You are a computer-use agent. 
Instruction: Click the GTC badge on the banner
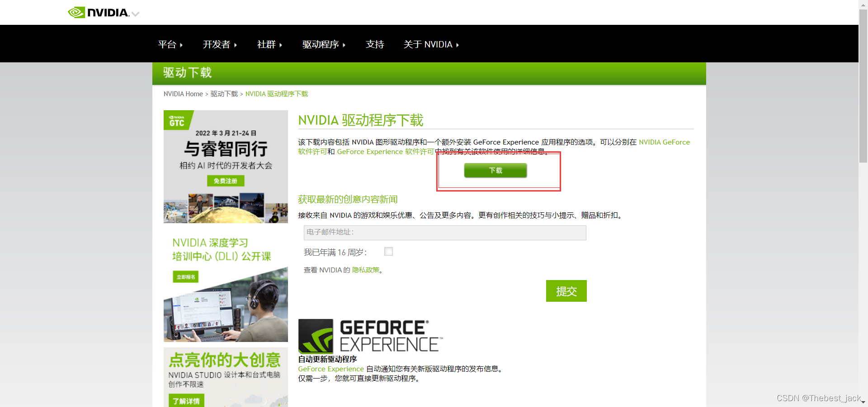coord(177,121)
